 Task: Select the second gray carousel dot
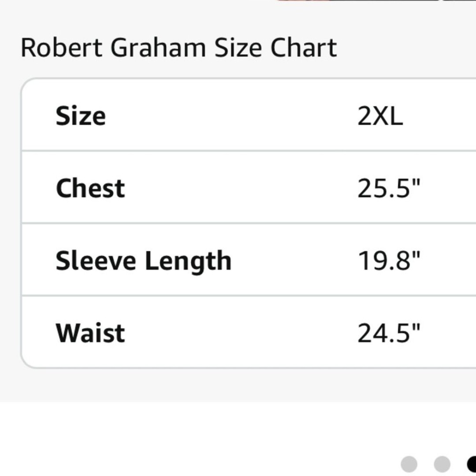[442, 464]
